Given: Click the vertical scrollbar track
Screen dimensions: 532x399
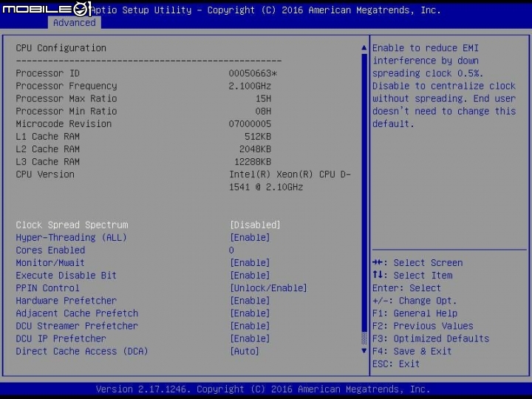Looking at the screenshot, I should pyautogui.click(x=364, y=199).
